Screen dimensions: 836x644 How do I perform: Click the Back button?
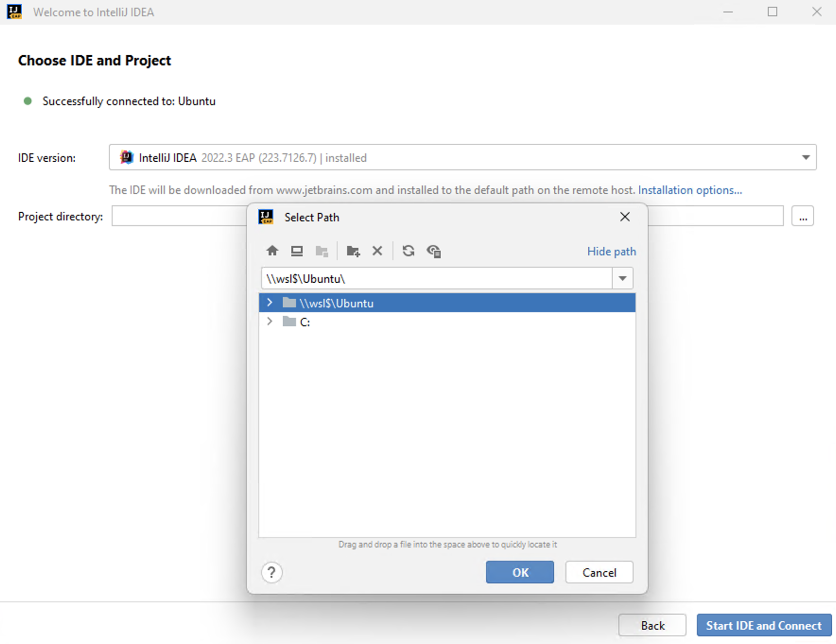[652, 625]
